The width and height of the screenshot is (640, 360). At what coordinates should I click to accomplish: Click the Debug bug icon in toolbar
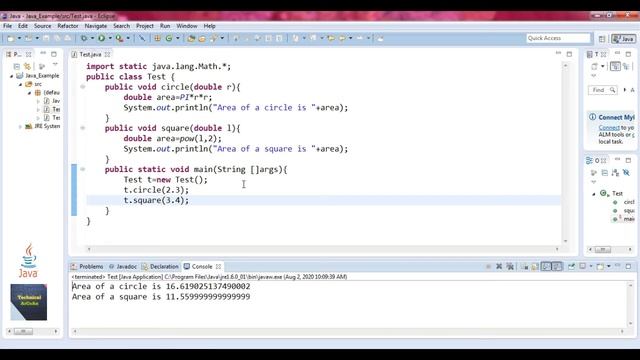pos(84,38)
